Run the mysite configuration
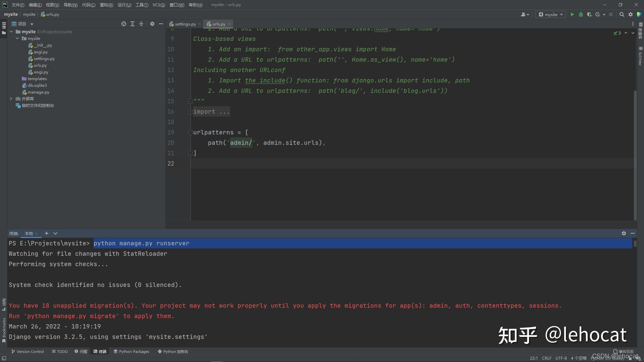 pyautogui.click(x=572, y=14)
